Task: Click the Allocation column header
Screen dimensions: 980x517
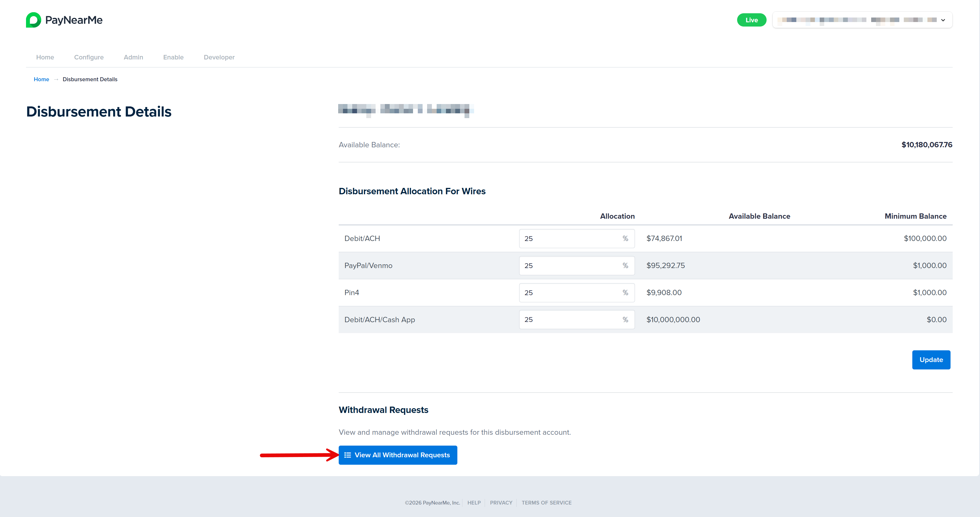Action: click(617, 216)
